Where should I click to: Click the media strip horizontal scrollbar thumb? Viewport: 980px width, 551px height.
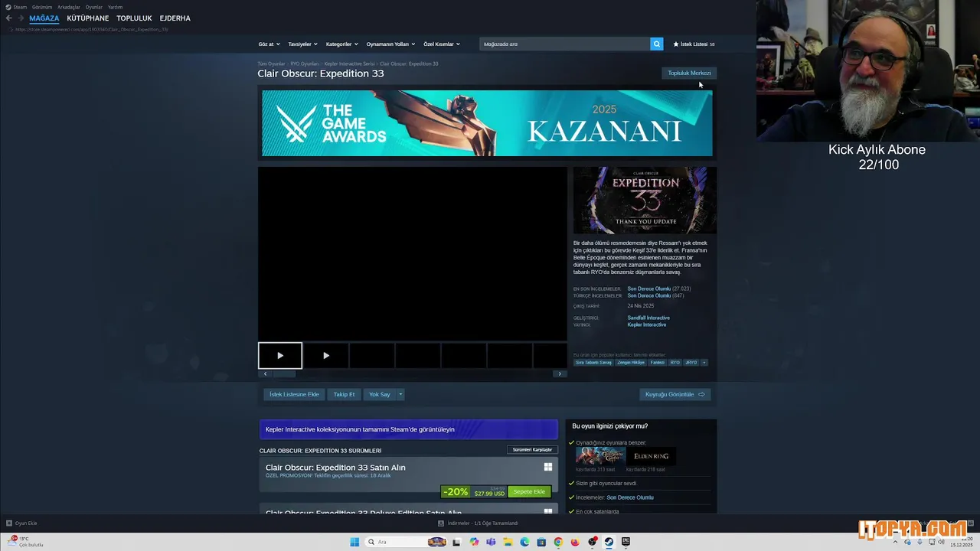click(284, 373)
